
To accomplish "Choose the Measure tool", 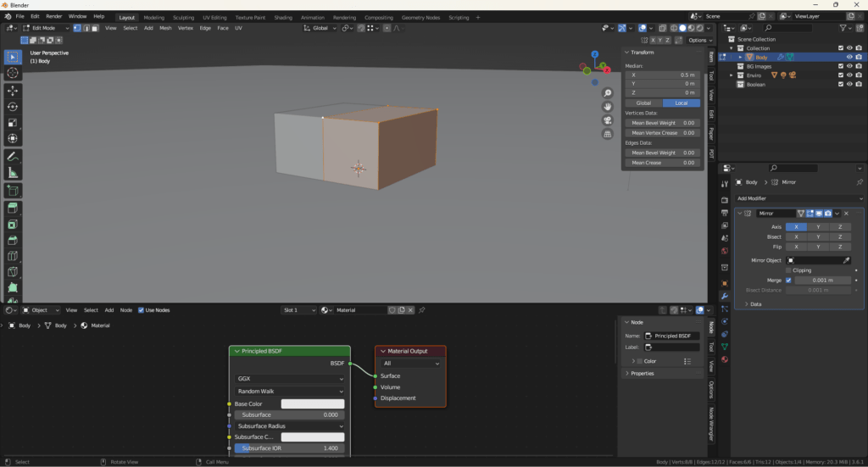I will (13, 173).
